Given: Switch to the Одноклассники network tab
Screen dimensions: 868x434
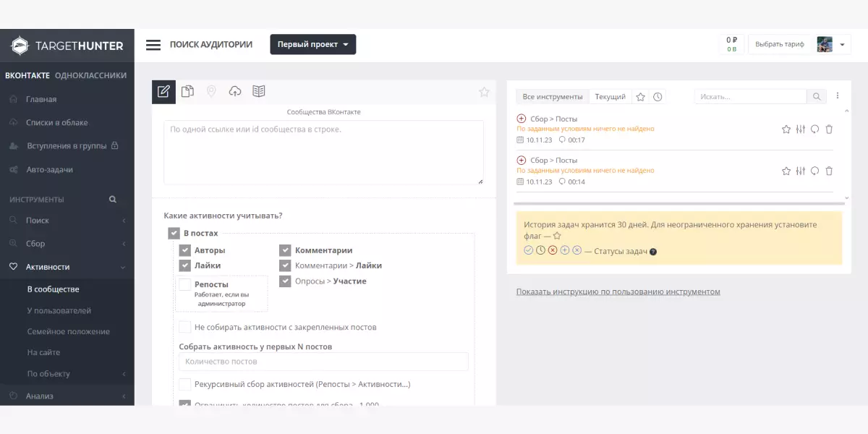Looking at the screenshot, I should [x=90, y=75].
